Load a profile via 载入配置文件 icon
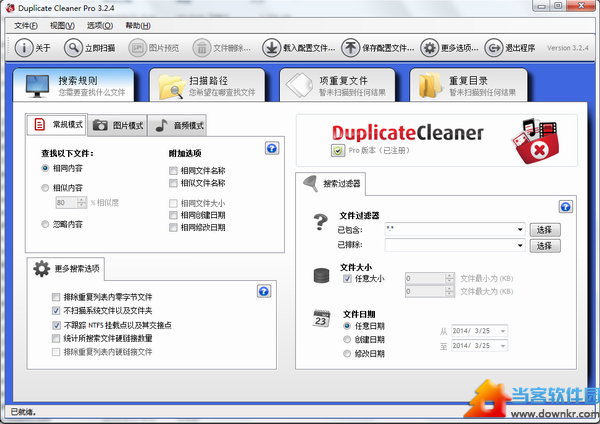Viewport: 600px width, 424px height. [x=271, y=48]
